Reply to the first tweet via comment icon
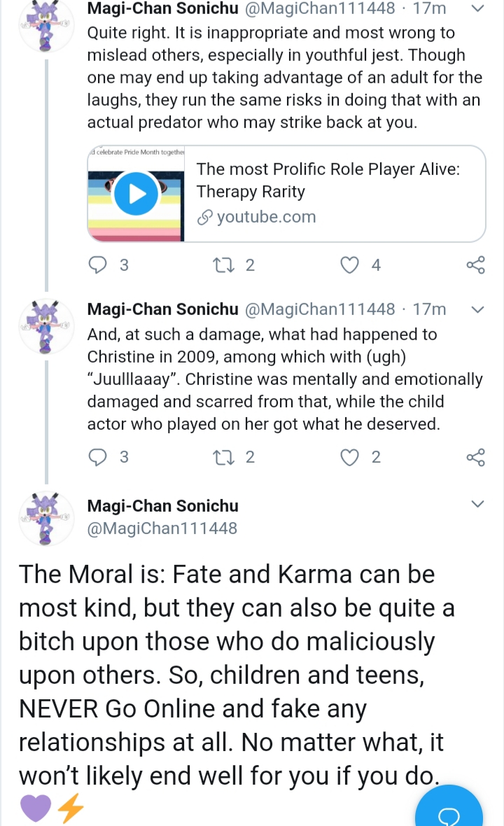 pos(97,265)
